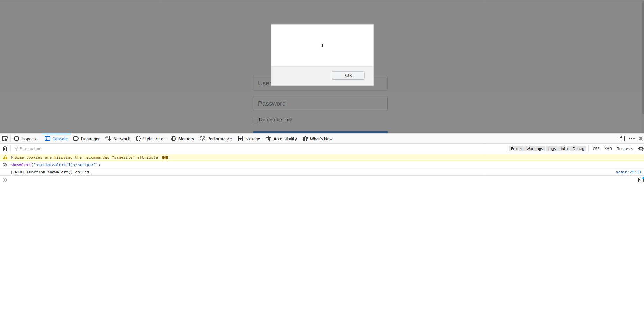
Task: Open the Performance tab
Action: [x=216, y=139]
